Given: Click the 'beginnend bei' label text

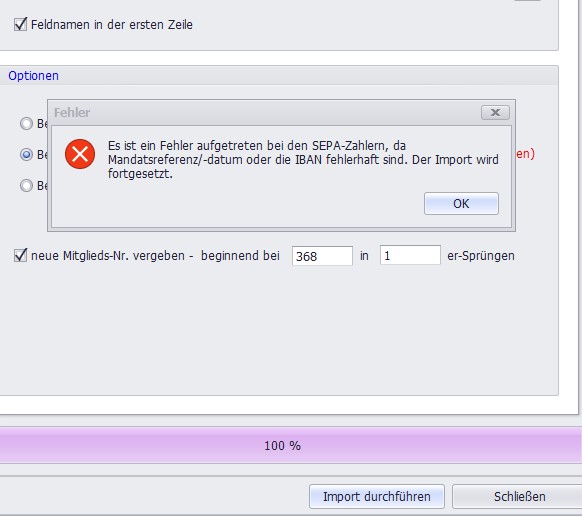Looking at the screenshot, I should click(240, 256).
